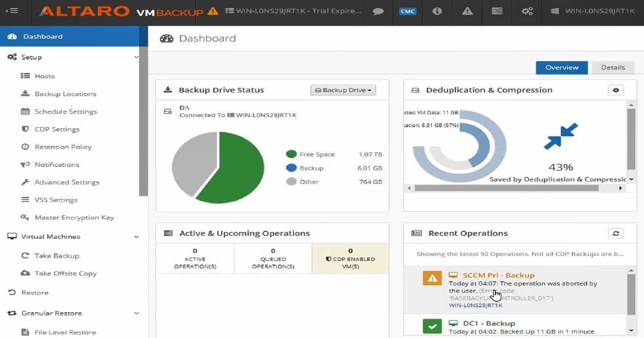Click the CDP Settings shield icon

click(25, 129)
